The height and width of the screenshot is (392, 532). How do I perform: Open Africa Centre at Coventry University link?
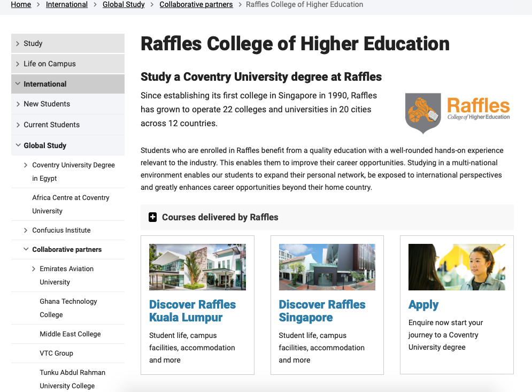click(71, 204)
